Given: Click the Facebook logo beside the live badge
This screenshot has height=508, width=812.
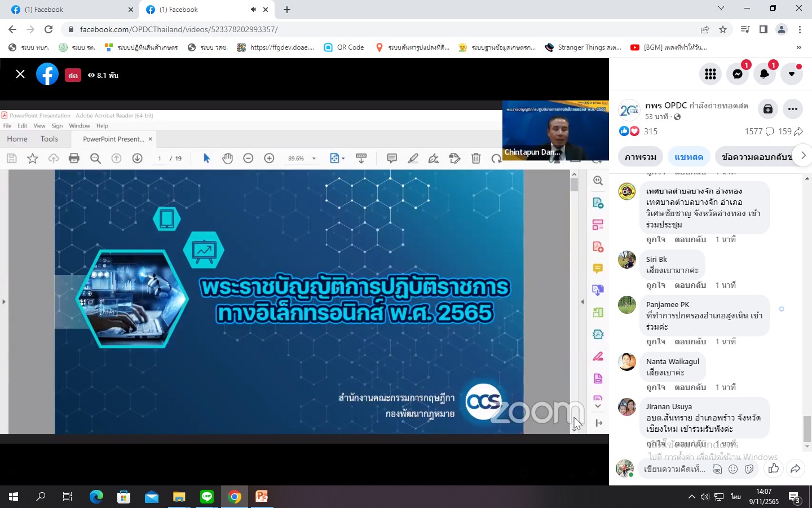Looking at the screenshot, I should point(47,74).
